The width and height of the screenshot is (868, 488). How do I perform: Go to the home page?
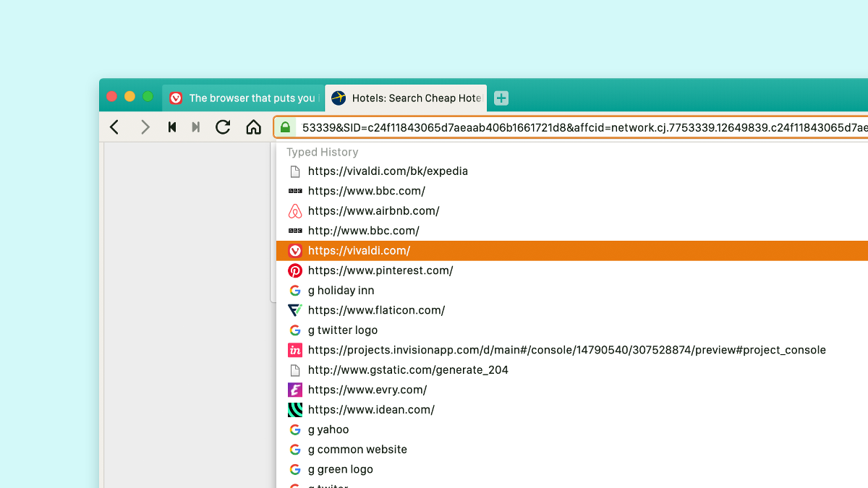(x=253, y=127)
